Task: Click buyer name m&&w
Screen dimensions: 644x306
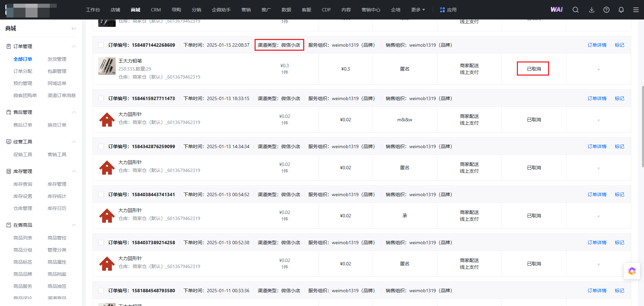Action: [405, 120]
